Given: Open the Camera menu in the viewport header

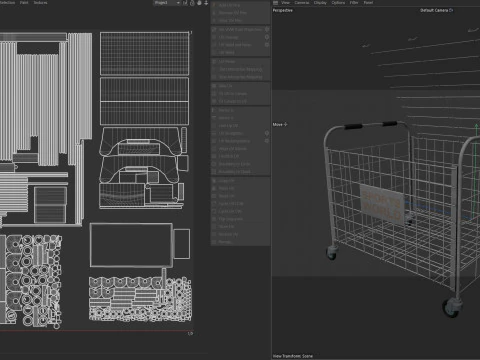Looking at the screenshot, I should click(x=302, y=3).
